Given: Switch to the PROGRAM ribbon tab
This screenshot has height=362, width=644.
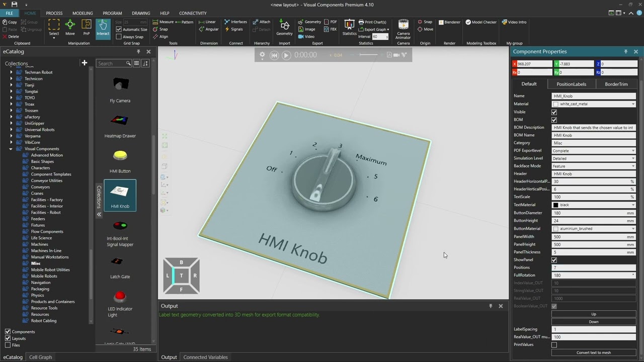Looking at the screenshot, I should click(112, 13).
